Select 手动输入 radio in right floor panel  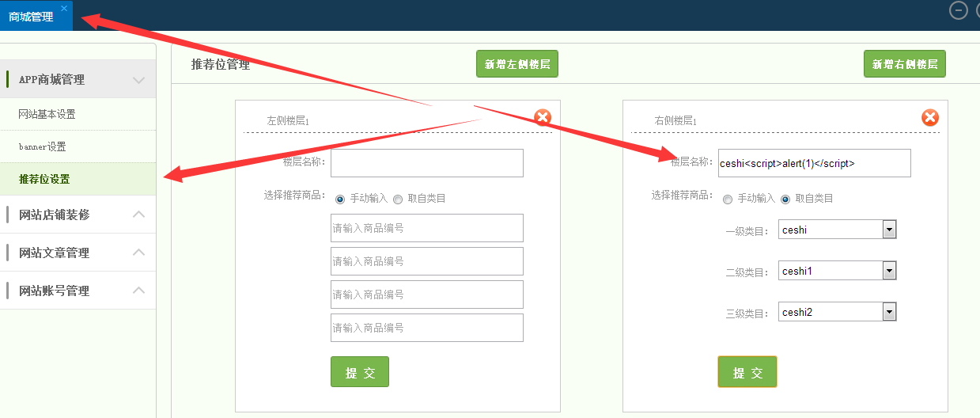(x=728, y=199)
